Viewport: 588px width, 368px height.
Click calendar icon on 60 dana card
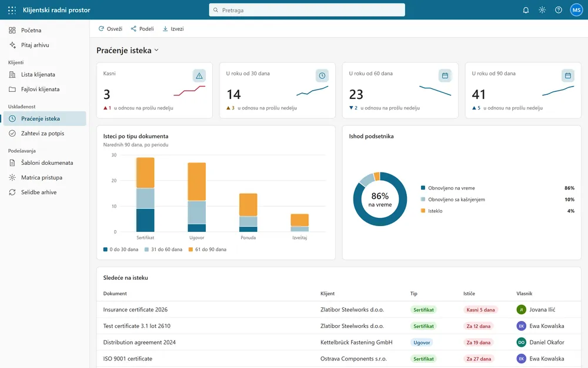[445, 75]
